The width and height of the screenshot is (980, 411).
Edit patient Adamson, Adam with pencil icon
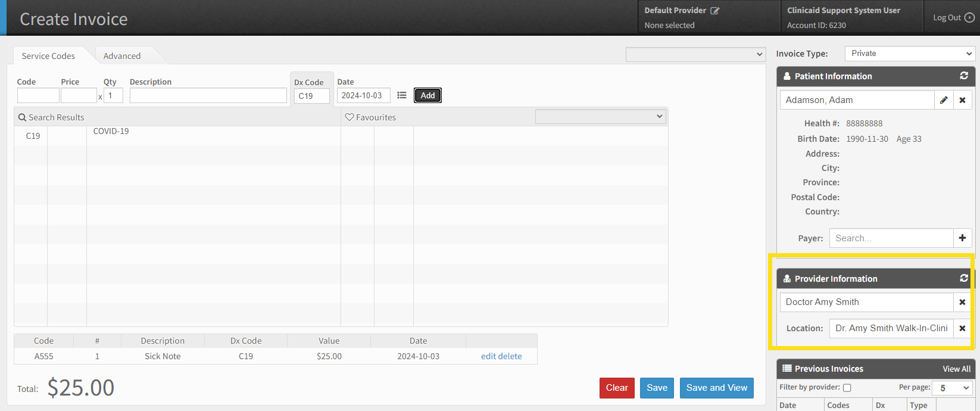click(944, 100)
